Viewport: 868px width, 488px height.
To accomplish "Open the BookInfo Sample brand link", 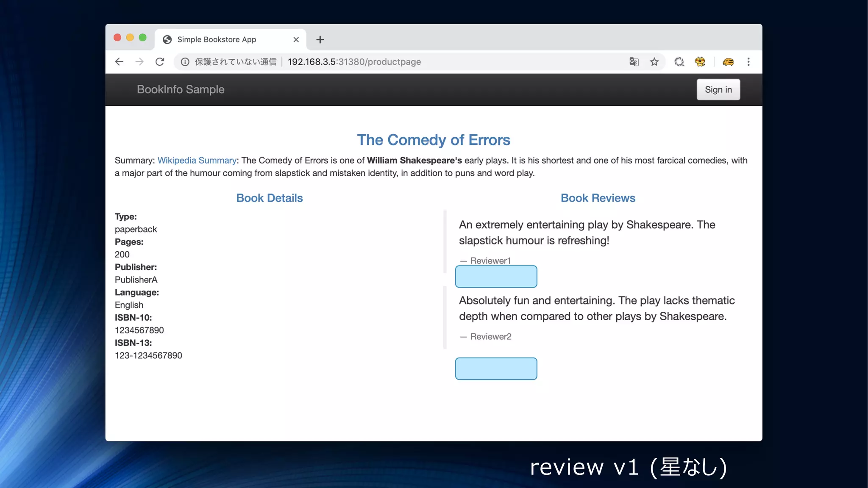I will pyautogui.click(x=181, y=89).
